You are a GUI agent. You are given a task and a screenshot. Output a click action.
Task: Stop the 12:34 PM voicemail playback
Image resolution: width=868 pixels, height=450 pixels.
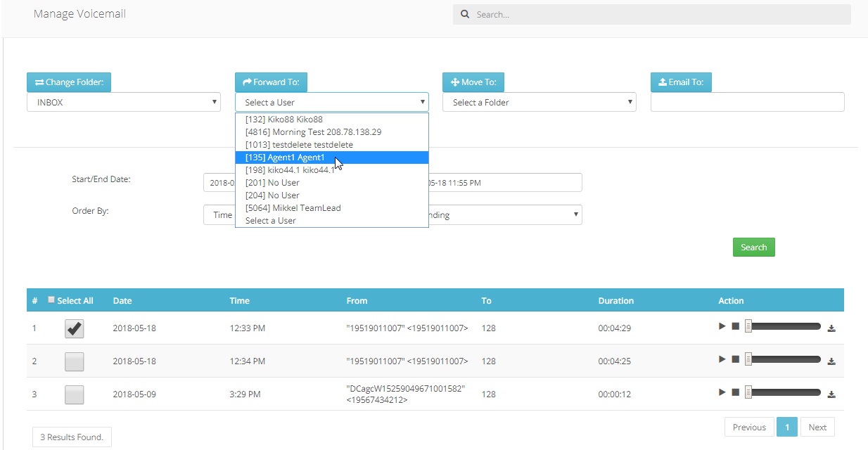(735, 359)
